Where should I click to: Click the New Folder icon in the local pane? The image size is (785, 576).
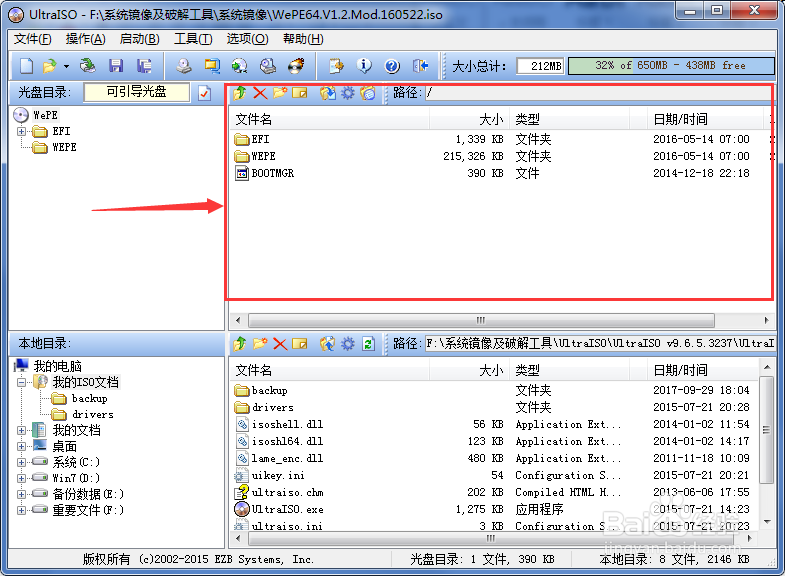[x=260, y=344]
